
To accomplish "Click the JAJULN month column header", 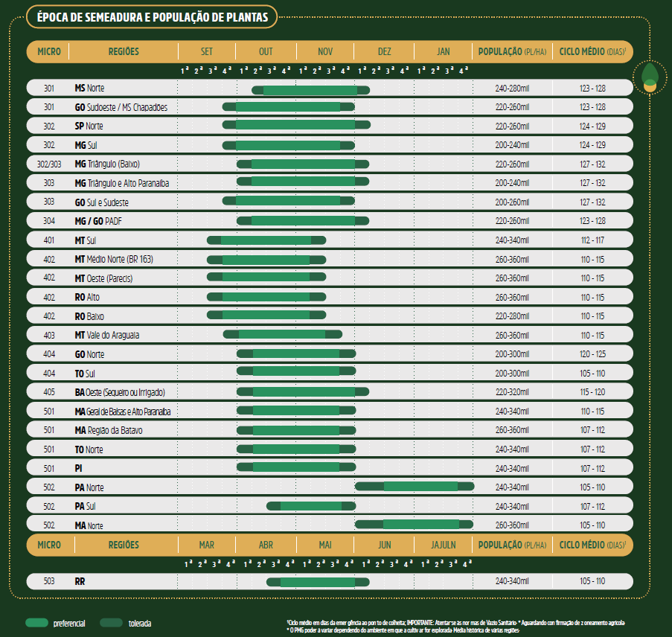I will (x=444, y=545).
